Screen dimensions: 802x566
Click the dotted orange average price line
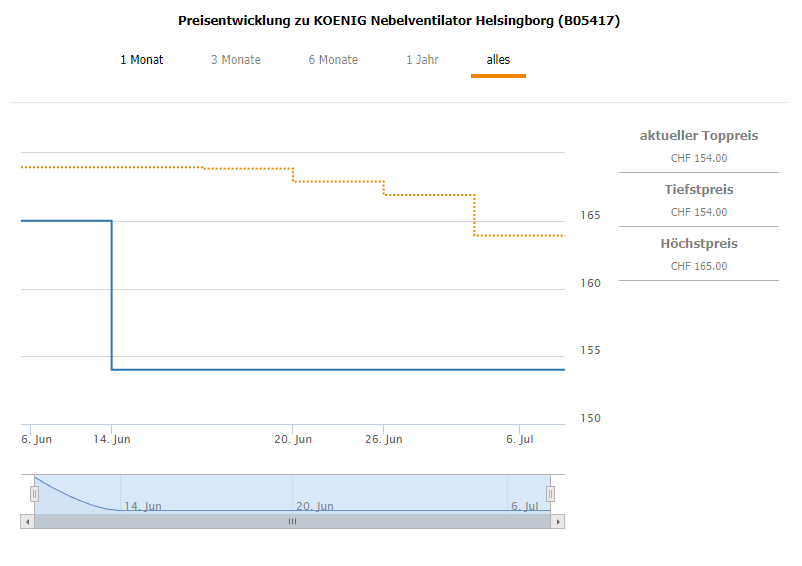pyautogui.click(x=293, y=182)
